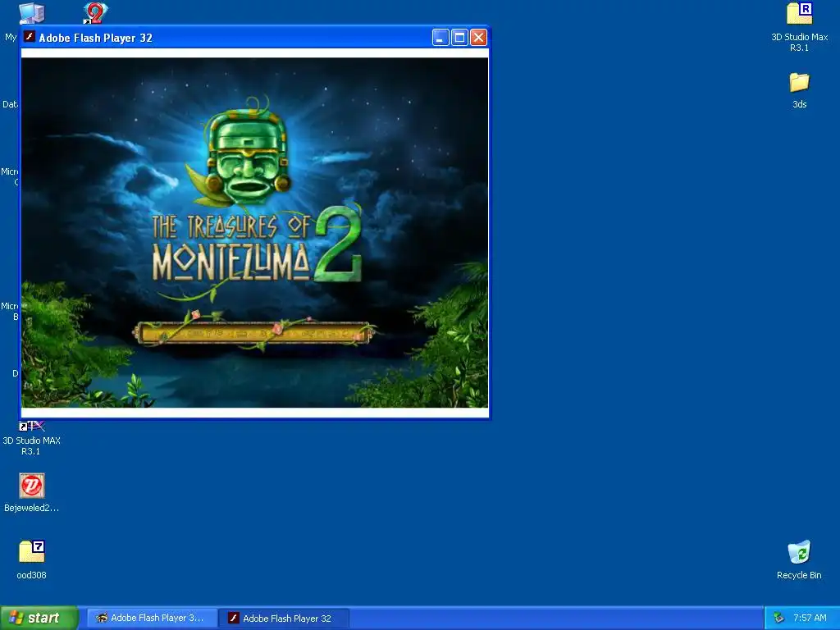This screenshot has width=840, height=630.
Task: Maximize the Adobe Flash Player window
Action: (459, 38)
